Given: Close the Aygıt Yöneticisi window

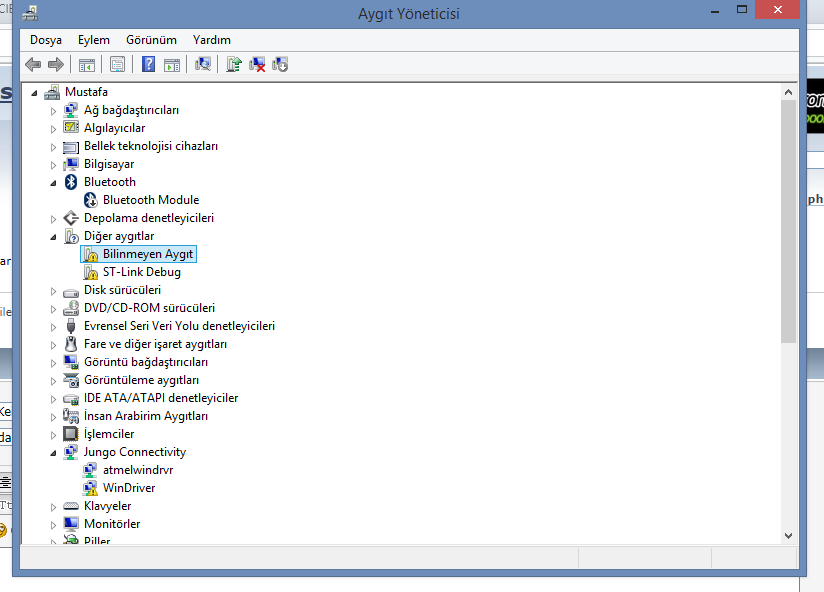Looking at the screenshot, I should click(778, 9).
